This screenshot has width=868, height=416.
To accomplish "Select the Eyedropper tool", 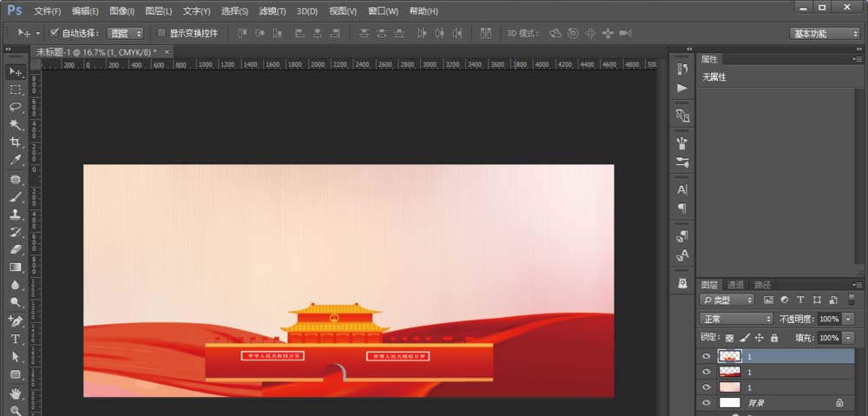I will pyautogui.click(x=16, y=160).
